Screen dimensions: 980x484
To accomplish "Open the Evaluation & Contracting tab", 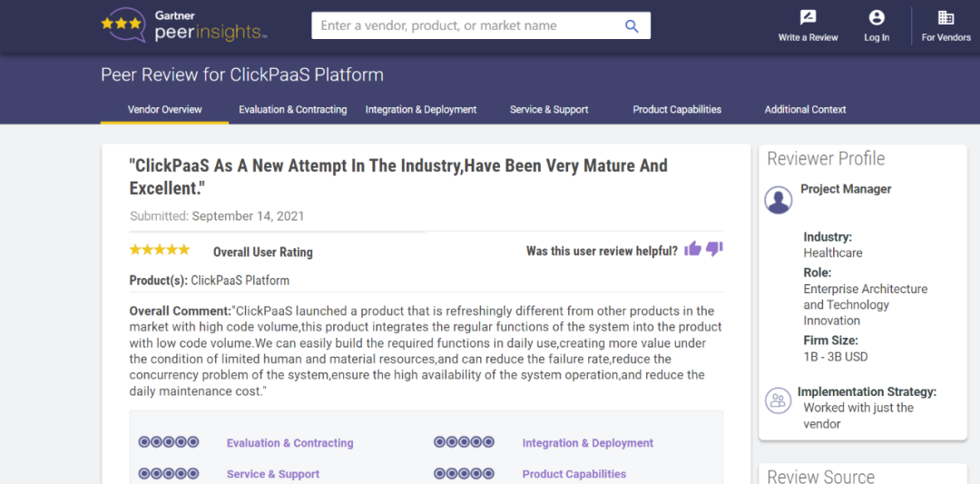I will (x=292, y=110).
